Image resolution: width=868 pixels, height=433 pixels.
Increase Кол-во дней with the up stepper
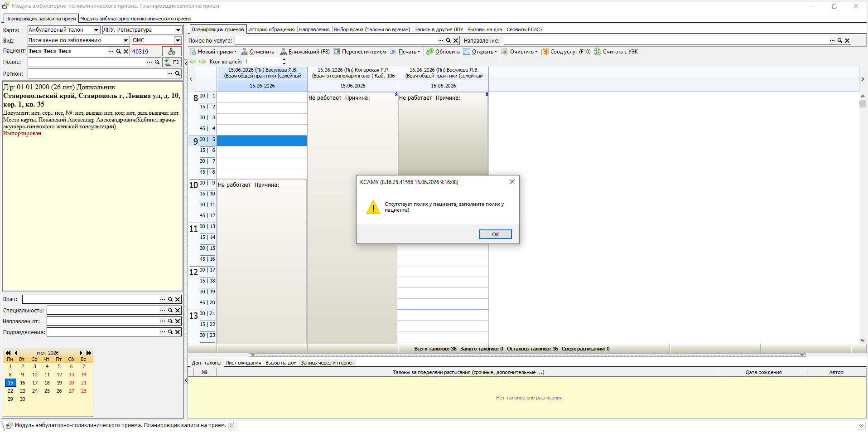pos(284,59)
